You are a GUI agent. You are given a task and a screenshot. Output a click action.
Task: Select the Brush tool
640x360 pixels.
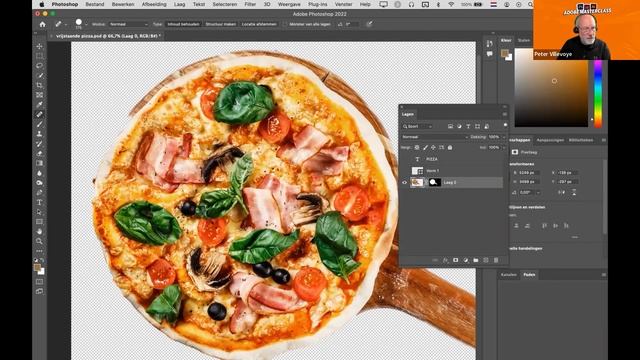point(40,124)
